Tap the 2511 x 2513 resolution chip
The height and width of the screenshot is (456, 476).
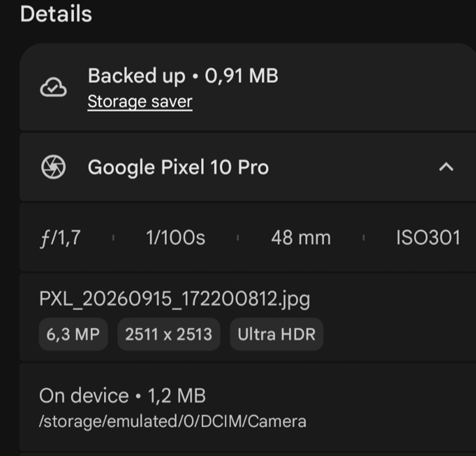(x=169, y=334)
